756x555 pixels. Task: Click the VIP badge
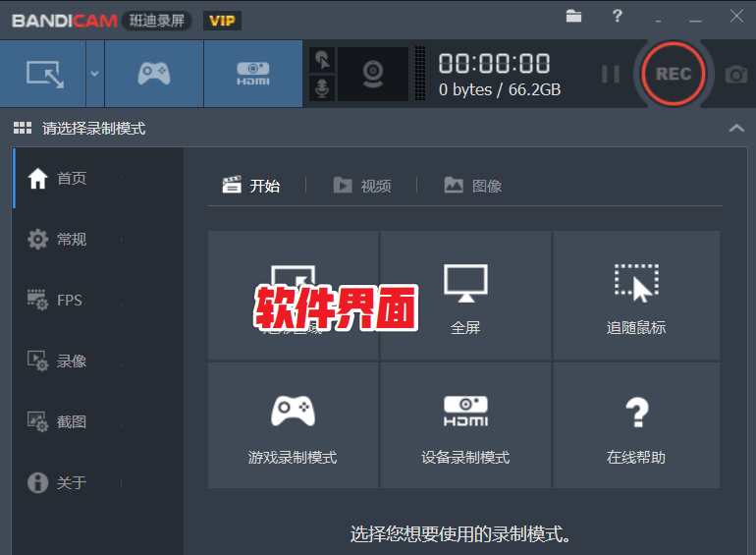[222, 21]
